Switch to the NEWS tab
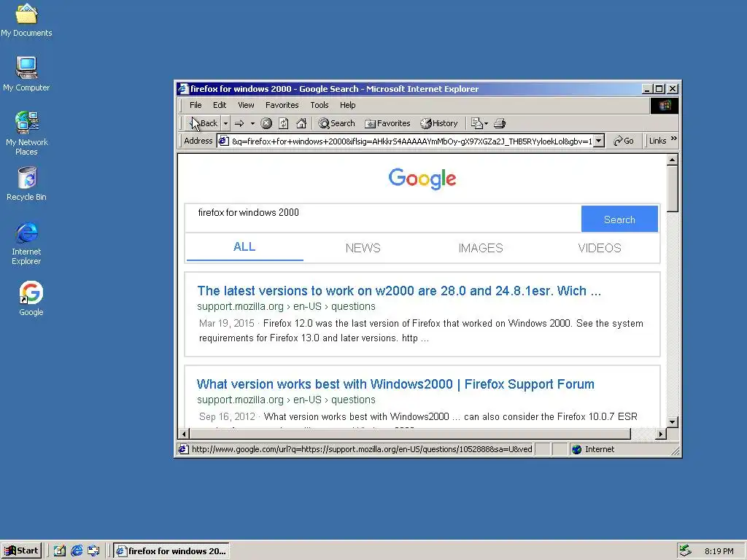The image size is (747, 560). [x=363, y=248]
